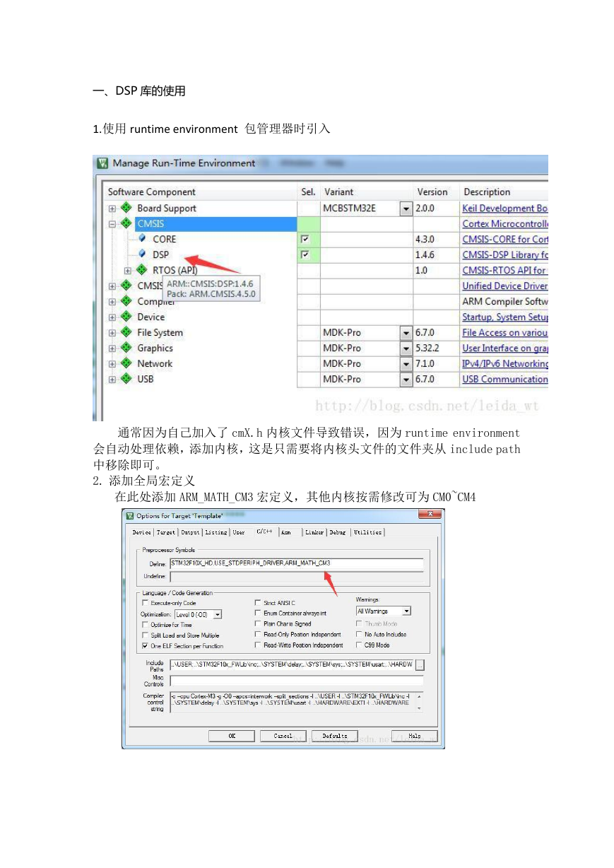
Task: Enable Strict ANSI C checkbox
Action: click(258, 603)
